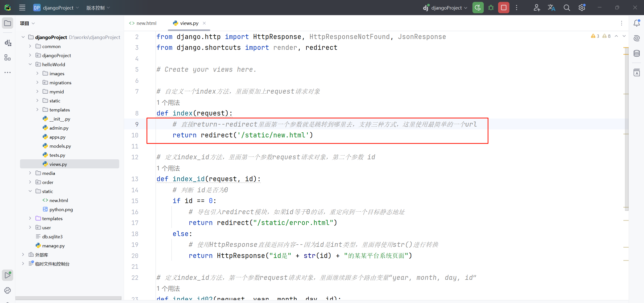Jump to previous highlighted problem arrow
The height and width of the screenshot is (303, 644).
[616, 36]
